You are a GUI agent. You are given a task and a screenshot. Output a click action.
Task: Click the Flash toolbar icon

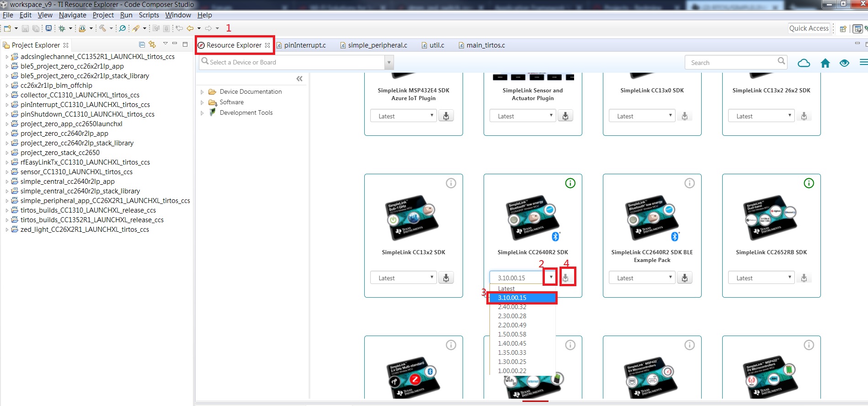click(82, 28)
